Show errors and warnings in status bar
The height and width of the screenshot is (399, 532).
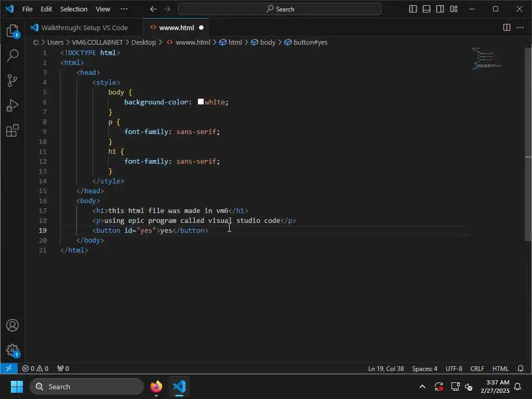point(35,368)
